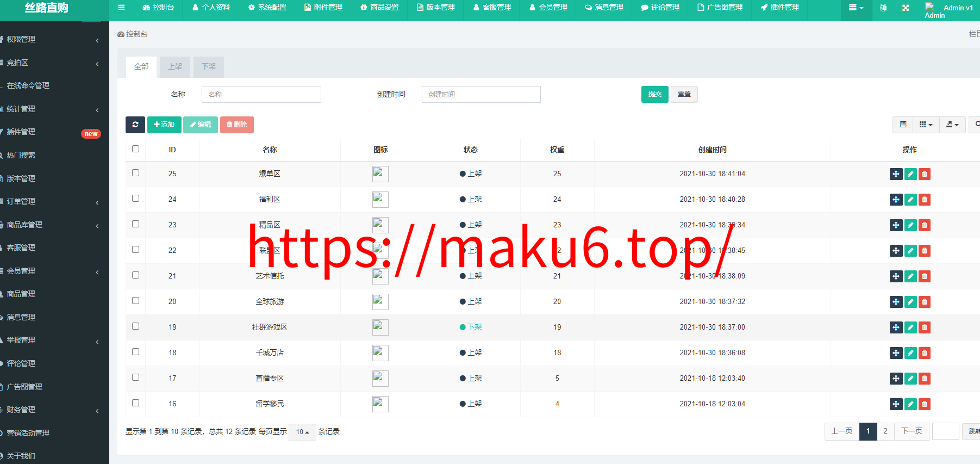Viewport: 980px width, 464px height.
Task: Open the export data dropdown
Action: [952, 125]
